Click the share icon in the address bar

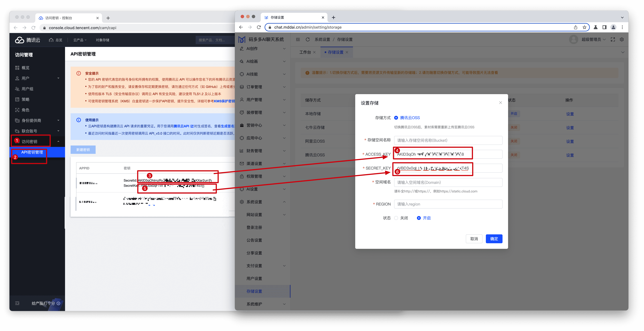click(x=575, y=27)
